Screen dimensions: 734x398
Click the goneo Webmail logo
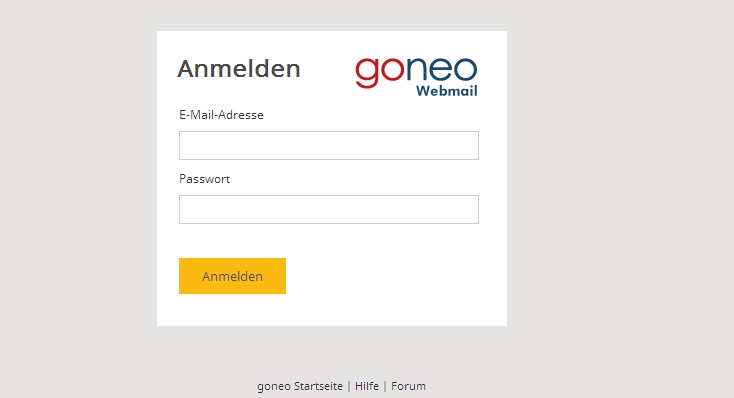(x=416, y=77)
